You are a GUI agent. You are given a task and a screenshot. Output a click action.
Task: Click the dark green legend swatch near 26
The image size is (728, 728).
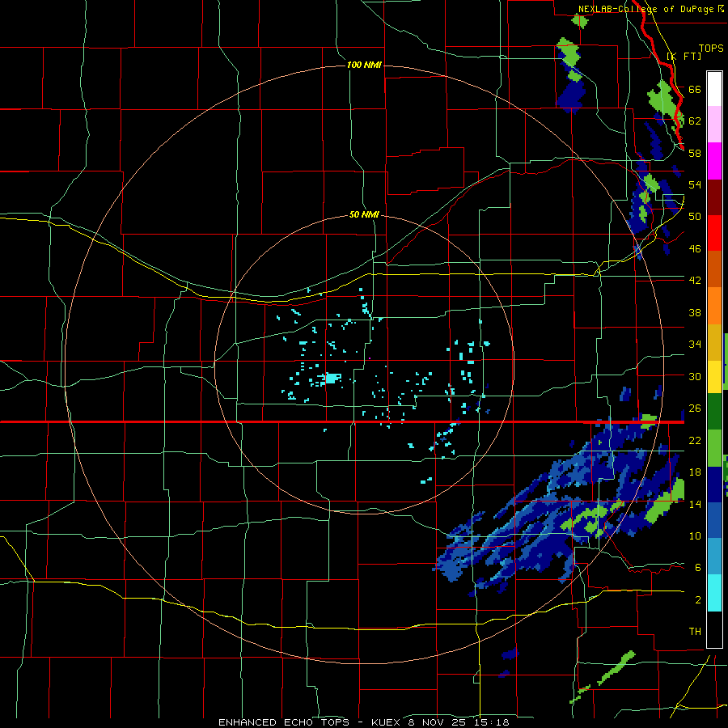click(714, 412)
